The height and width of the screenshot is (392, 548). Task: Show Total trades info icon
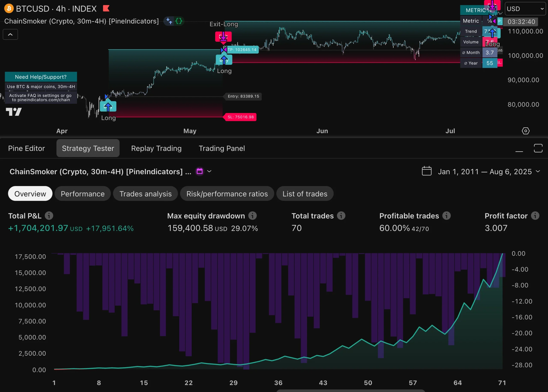pyautogui.click(x=341, y=216)
